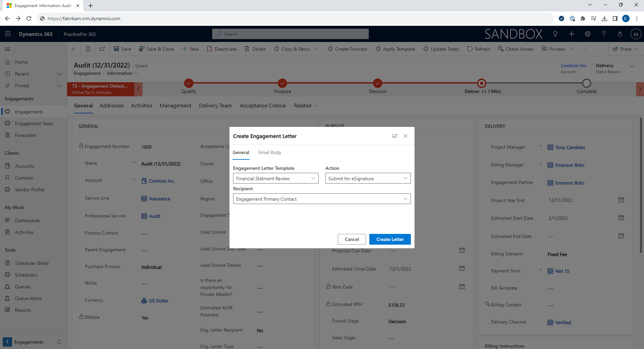Click the Create Letter button
The image size is (644, 349).
[390, 239]
